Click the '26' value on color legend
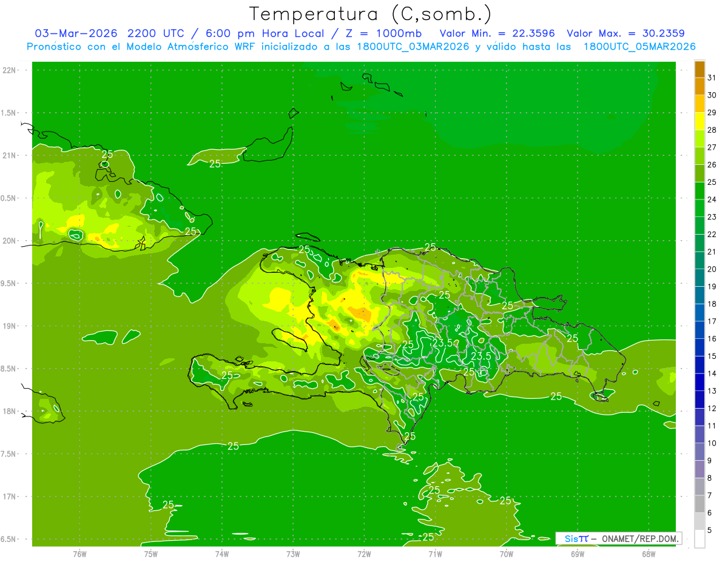Screen dimensions: 728x562 (712, 165)
